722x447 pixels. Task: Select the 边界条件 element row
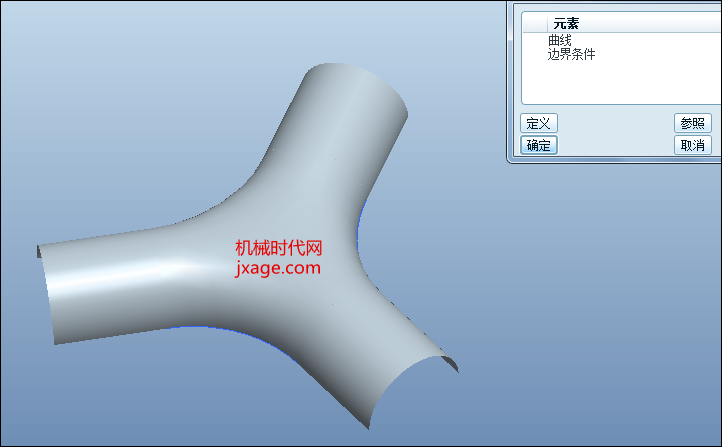(x=571, y=55)
